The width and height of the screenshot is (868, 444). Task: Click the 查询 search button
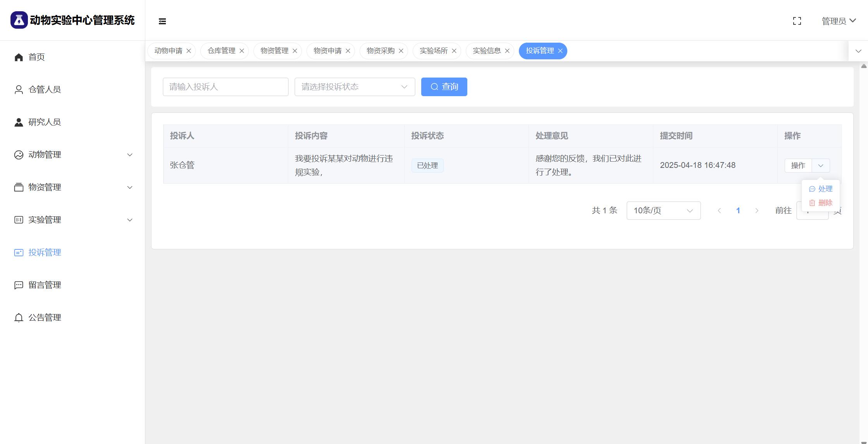[444, 87]
